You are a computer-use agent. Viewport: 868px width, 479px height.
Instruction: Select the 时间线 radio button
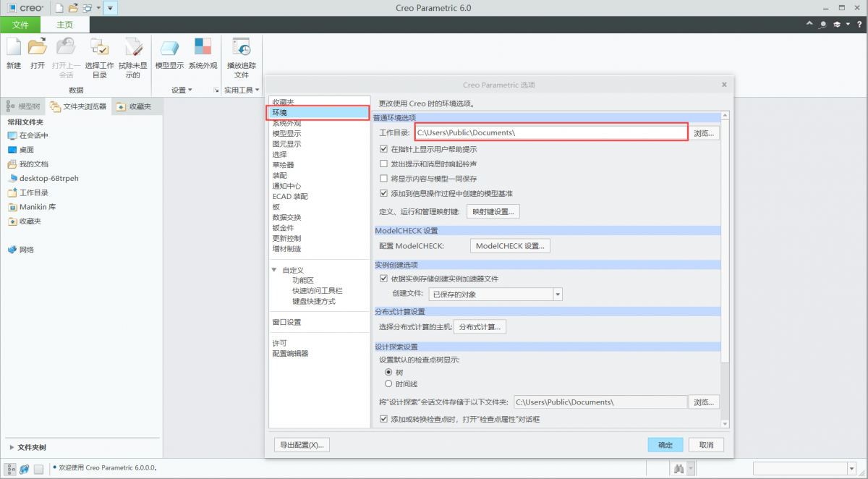pyautogui.click(x=388, y=383)
